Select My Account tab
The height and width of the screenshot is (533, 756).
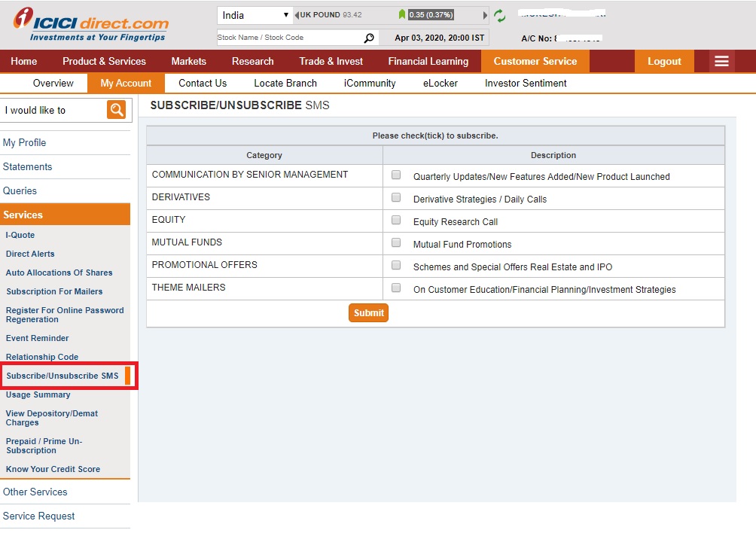(126, 84)
